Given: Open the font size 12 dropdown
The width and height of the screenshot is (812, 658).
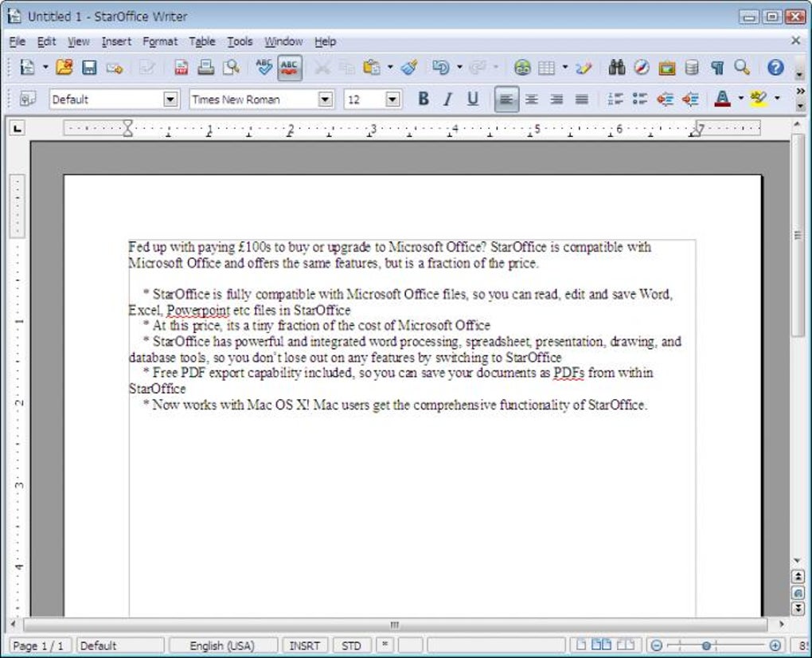Looking at the screenshot, I should pyautogui.click(x=393, y=99).
